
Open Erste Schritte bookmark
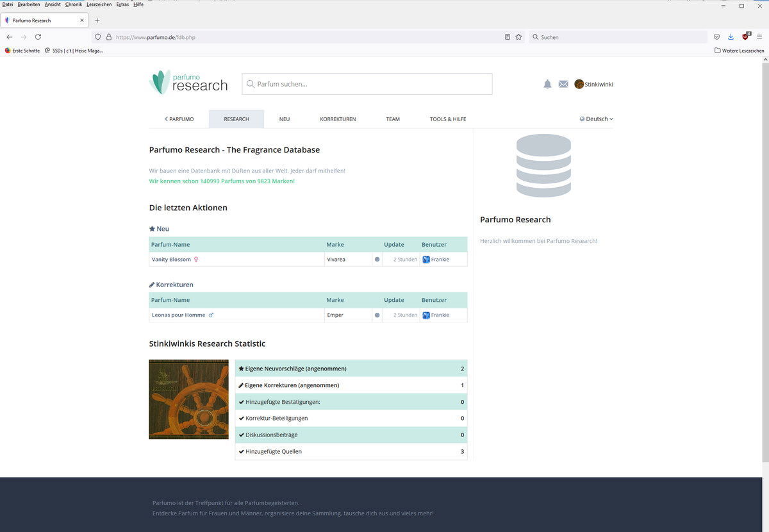click(22, 51)
